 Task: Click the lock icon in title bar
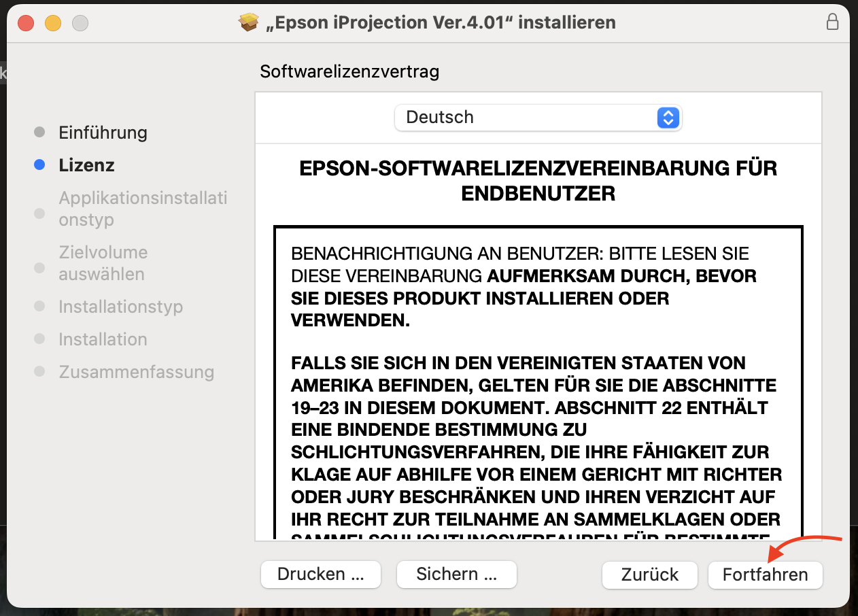pos(832,22)
